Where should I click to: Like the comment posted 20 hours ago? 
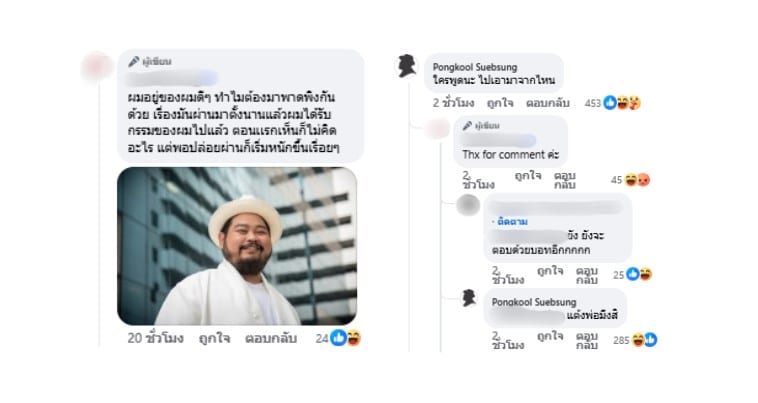pos(214,338)
